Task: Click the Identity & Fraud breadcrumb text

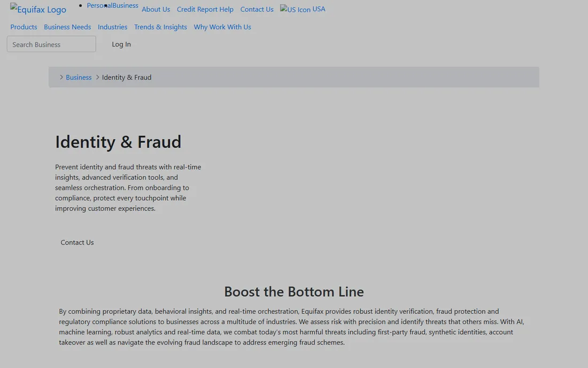Action: click(127, 77)
